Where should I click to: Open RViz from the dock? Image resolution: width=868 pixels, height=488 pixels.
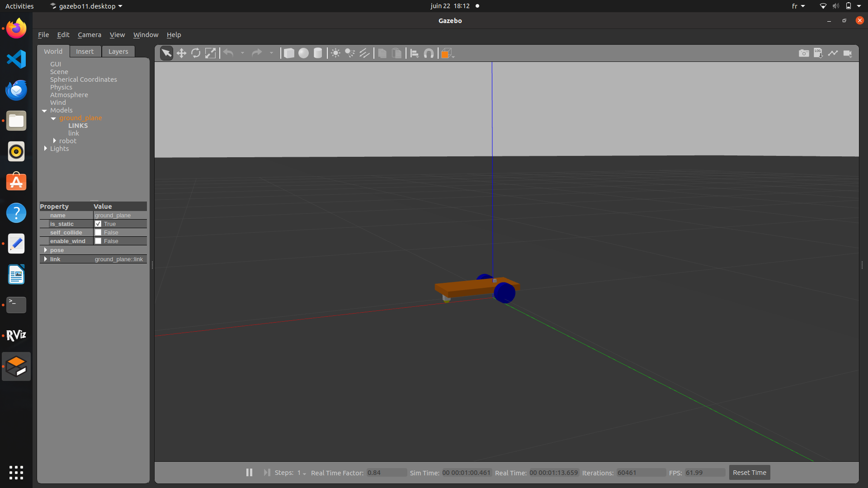(16, 335)
